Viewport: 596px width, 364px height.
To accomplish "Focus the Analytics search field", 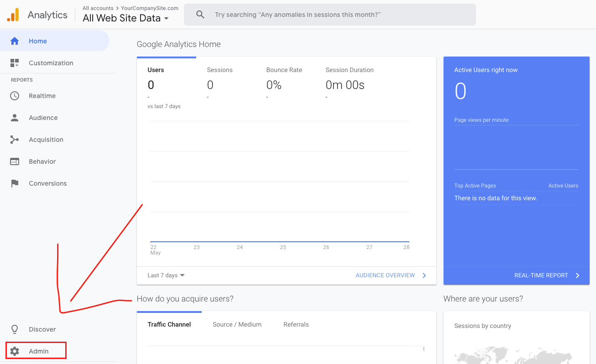I will [x=330, y=15].
